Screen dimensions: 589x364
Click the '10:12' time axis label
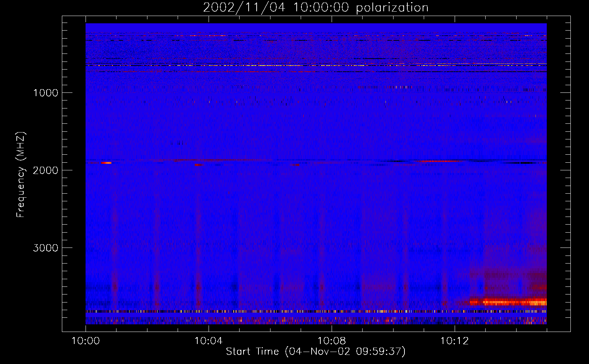coord(455,341)
